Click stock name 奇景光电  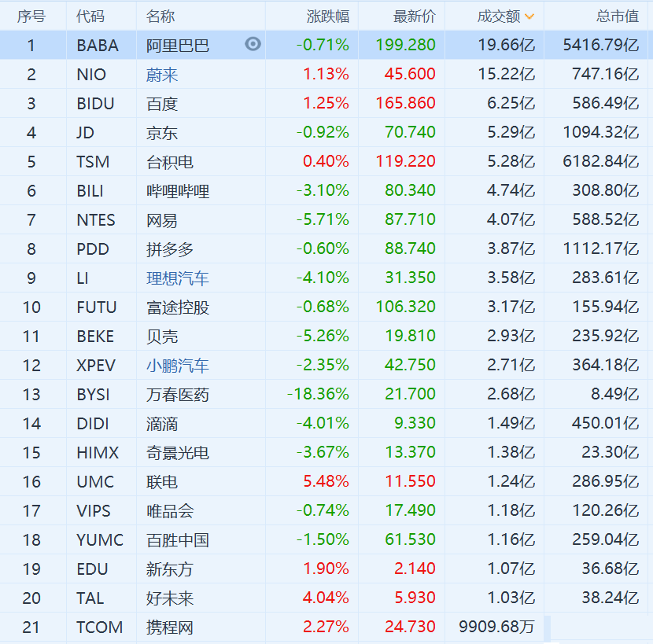[x=178, y=452]
